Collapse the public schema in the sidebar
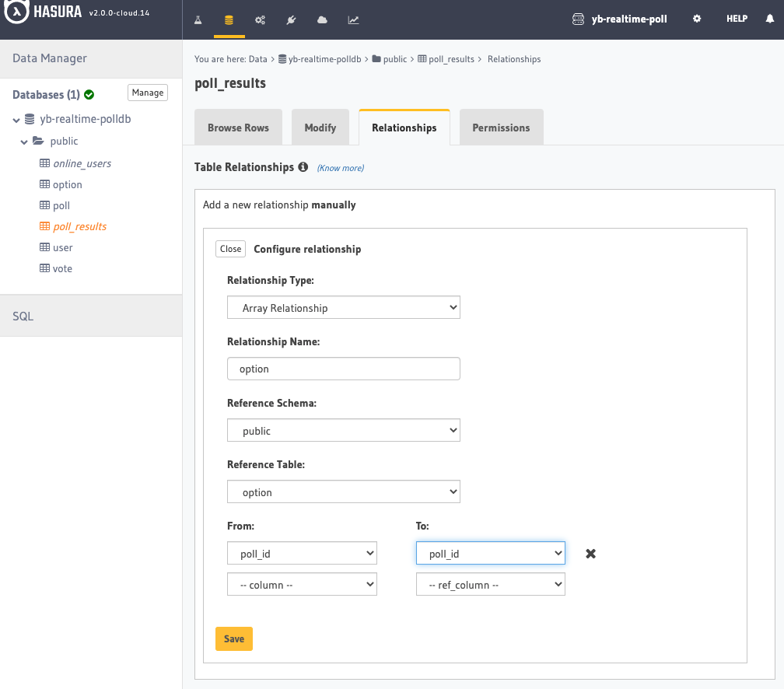Image resolution: width=784 pixels, height=689 pixels. tap(24, 142)
